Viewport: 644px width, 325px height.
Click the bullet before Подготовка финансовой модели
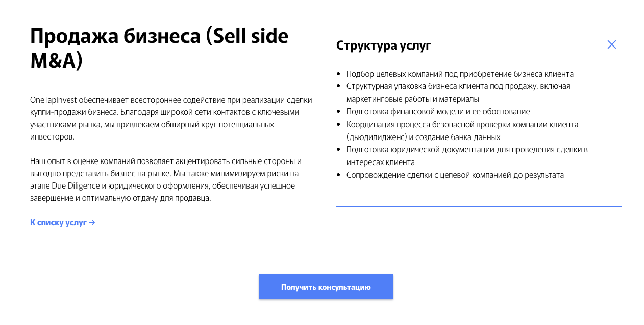pos(339,111)
